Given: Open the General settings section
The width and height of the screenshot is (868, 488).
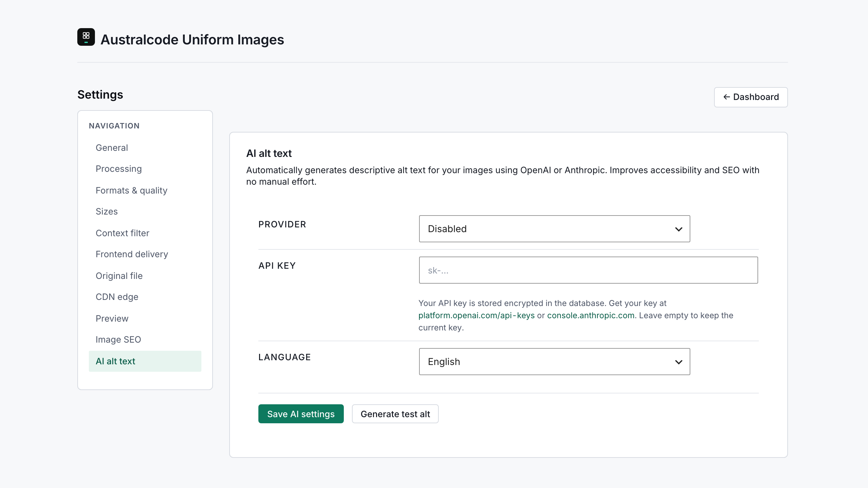Looking at the screenshot, I should (145, 148).
